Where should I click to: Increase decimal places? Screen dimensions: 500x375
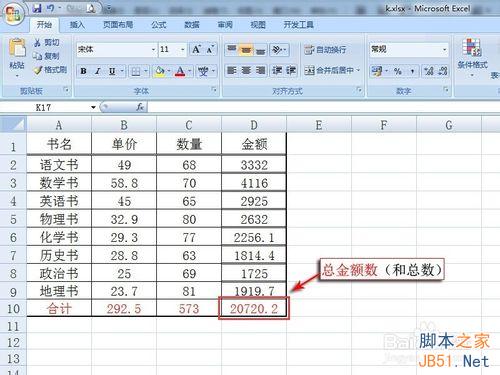tap(429, 71)
